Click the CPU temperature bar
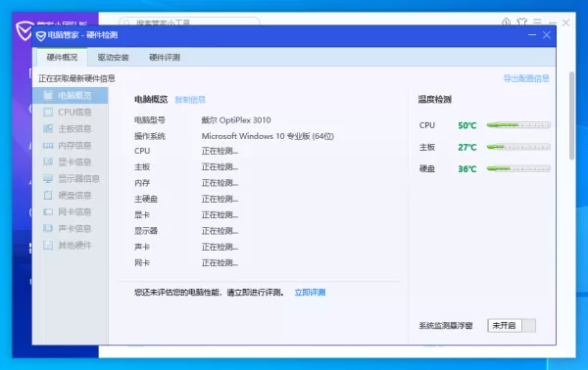Screen dimensions: 588x370 click(518, 125)
